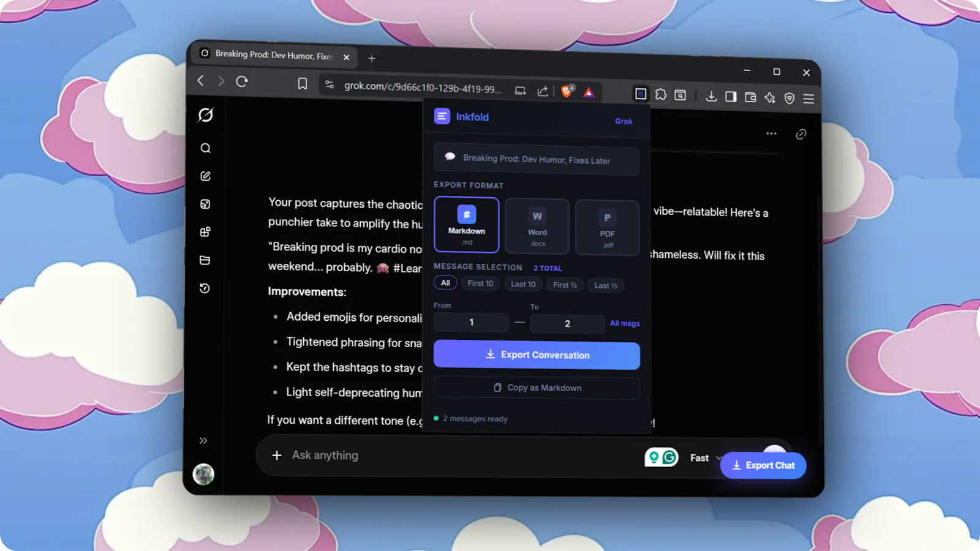Open search in Grok sidebar
Screen dimensions: 980x551
coord(205,148)
